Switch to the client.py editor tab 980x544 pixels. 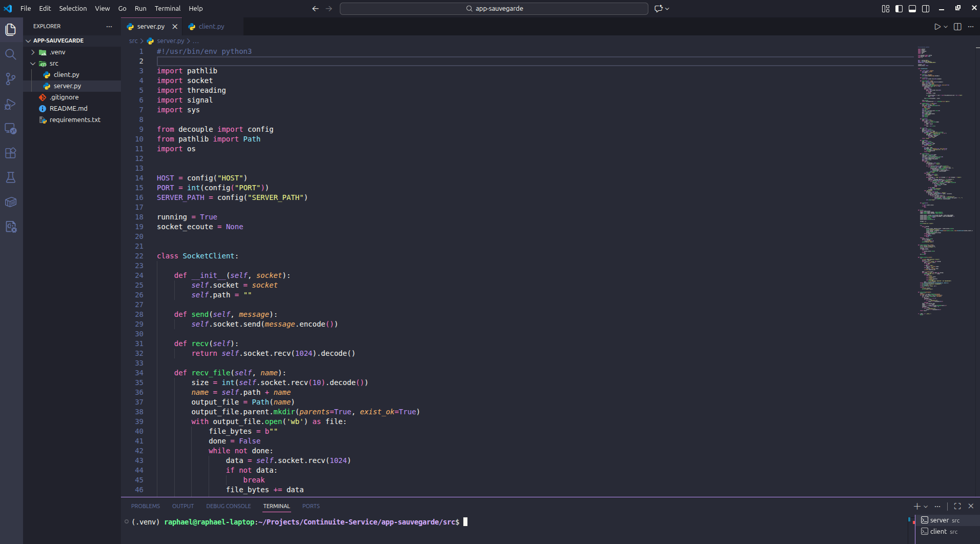pyautogui.click(x=211, y=27)
